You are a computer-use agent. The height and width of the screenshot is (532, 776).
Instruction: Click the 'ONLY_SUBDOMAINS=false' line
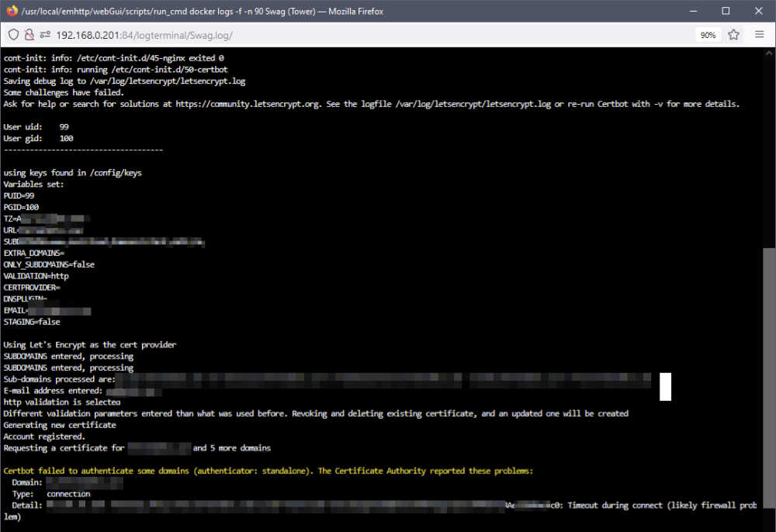click(49, 264)
